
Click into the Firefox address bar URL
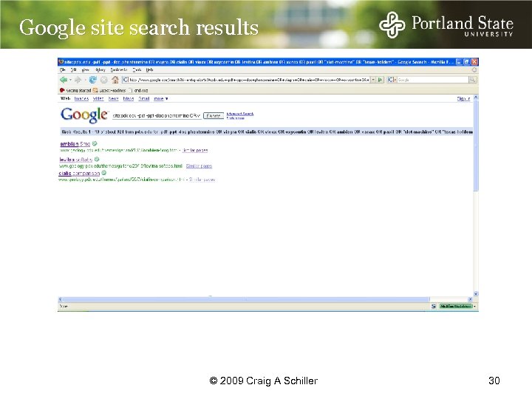point(249,80)
